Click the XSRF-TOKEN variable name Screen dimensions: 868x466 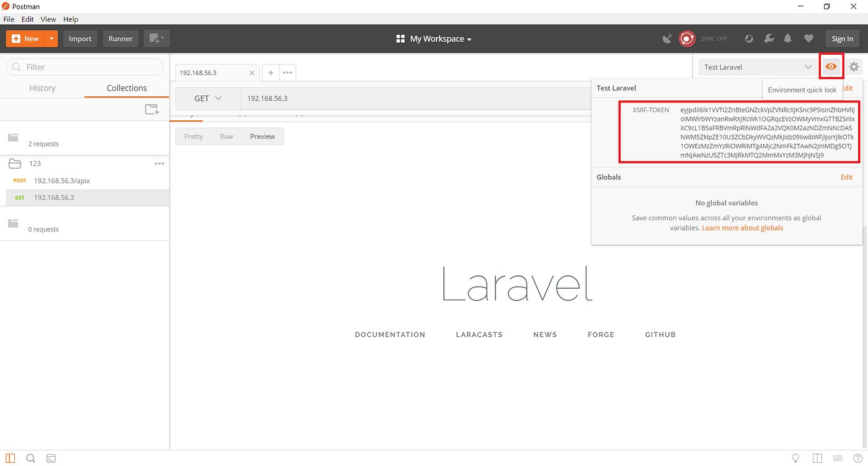tap(650, 110)
